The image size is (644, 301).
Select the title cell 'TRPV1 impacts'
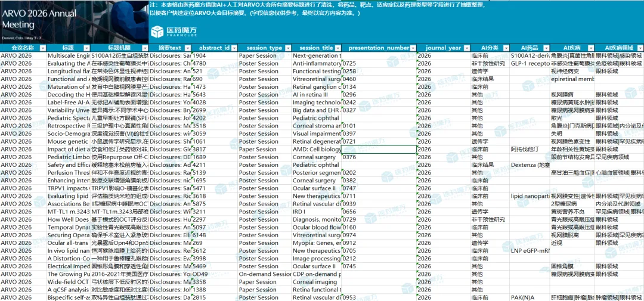coord(68,188)
